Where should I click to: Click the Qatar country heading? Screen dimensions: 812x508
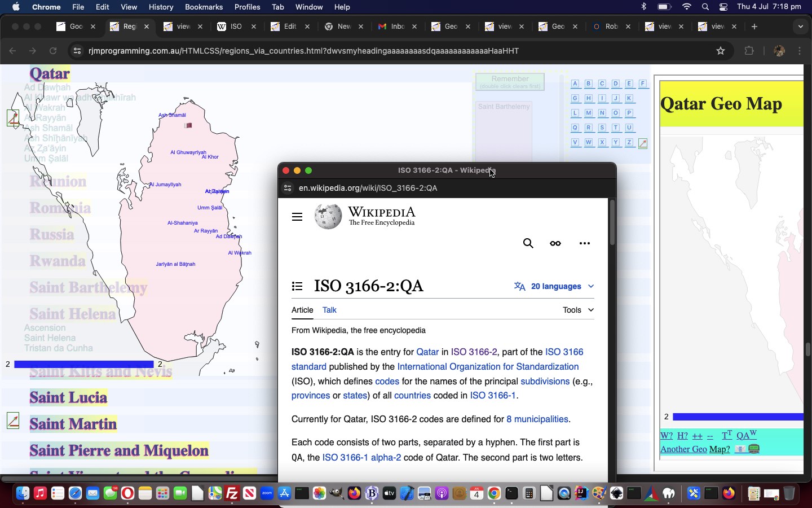coord(50,73)
